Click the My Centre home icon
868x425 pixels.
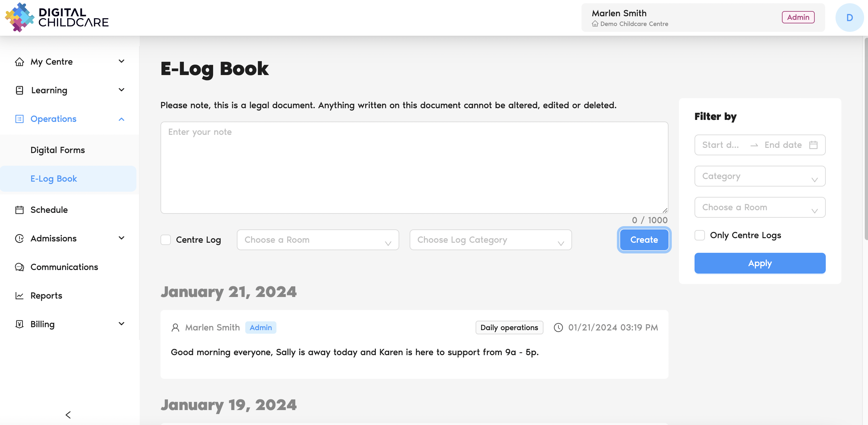[19, 62]
